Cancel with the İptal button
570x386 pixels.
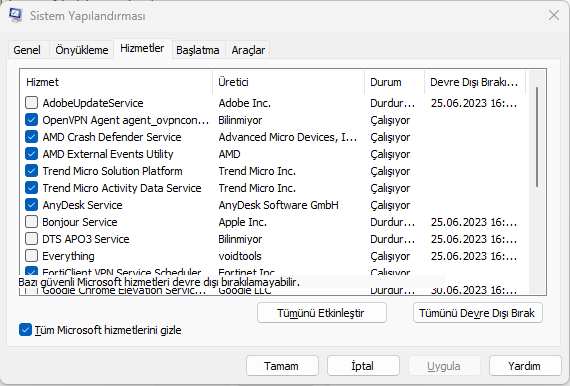click(363, 366)
